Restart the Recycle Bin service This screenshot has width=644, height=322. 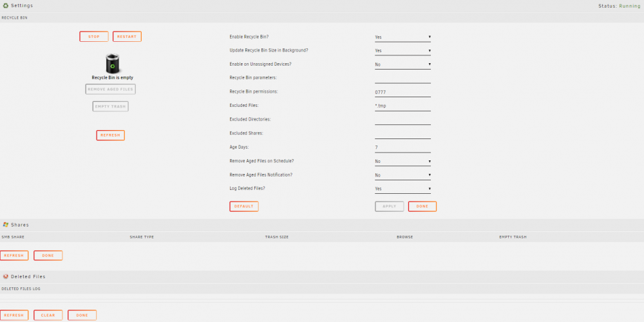coord(127,37)
